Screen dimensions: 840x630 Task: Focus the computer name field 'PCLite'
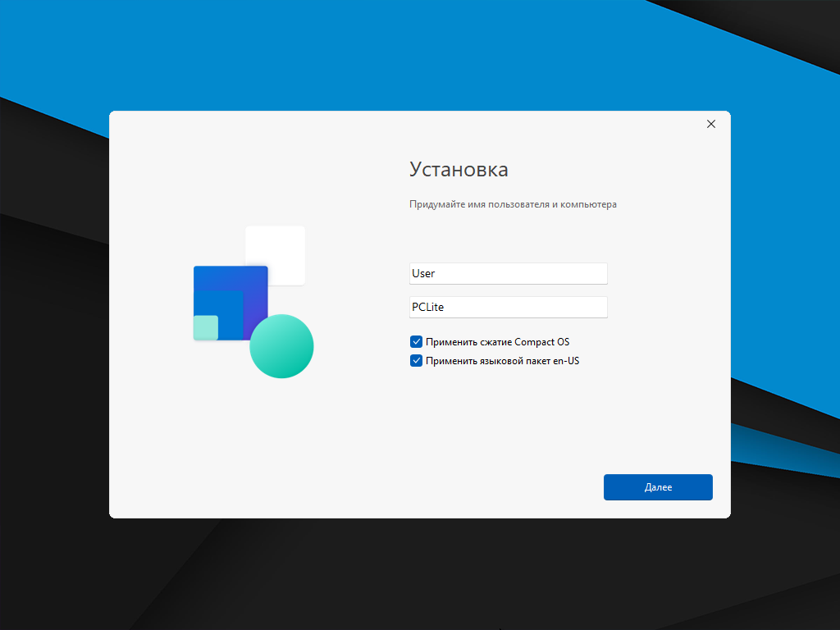[508, 307]
